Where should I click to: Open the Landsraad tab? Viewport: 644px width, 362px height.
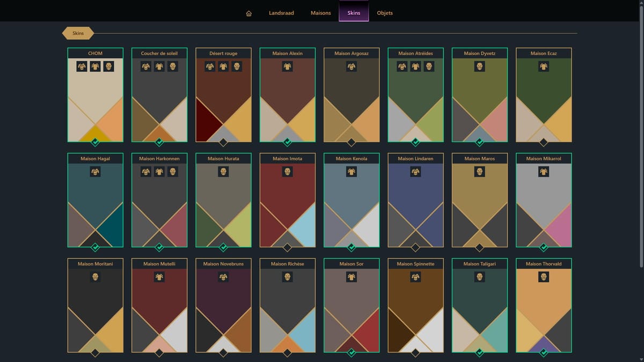coord(281,13)
